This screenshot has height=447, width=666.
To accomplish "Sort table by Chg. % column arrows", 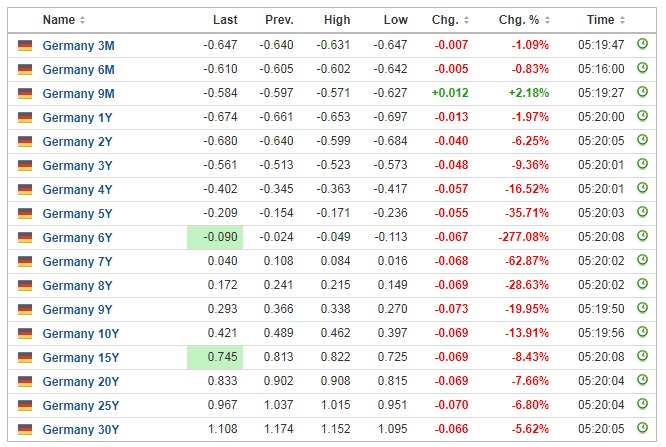I will [547, 20].
